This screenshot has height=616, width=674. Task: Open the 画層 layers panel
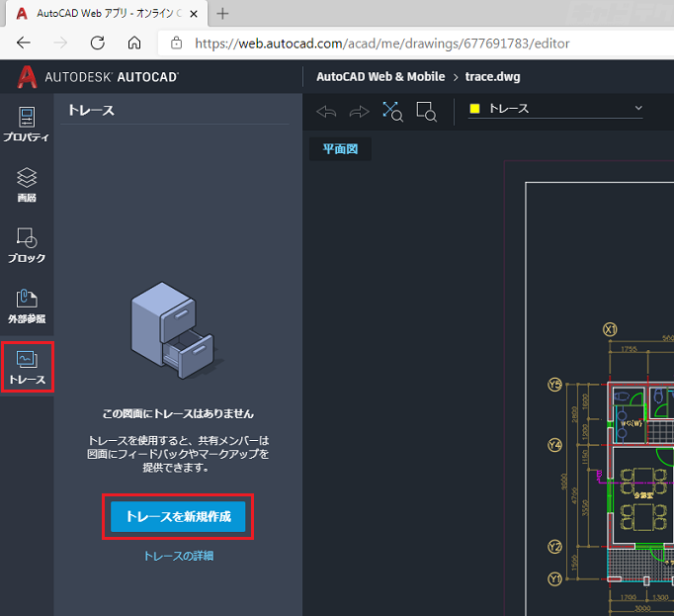coord(27,185)
